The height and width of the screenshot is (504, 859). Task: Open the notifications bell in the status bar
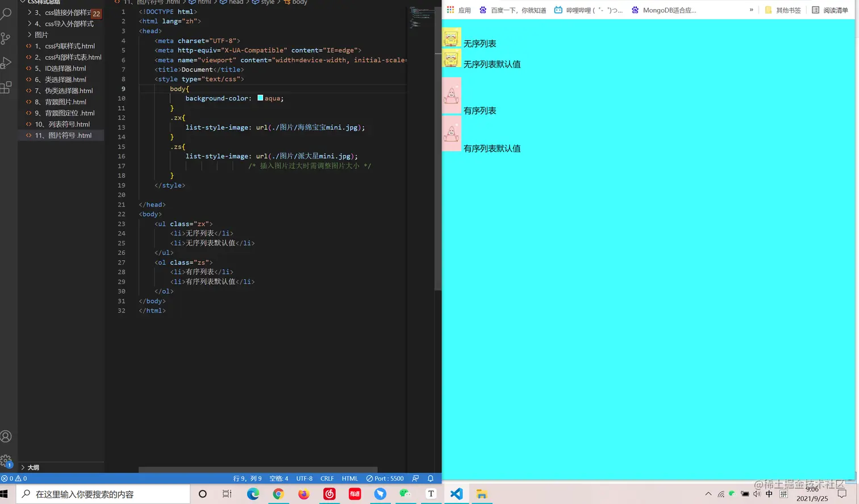431,478
